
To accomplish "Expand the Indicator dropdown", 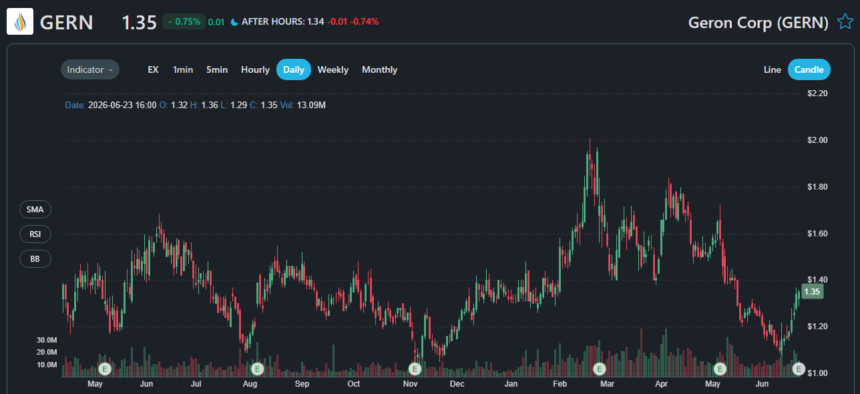I will pyautogui.click(x=90, y=70).
